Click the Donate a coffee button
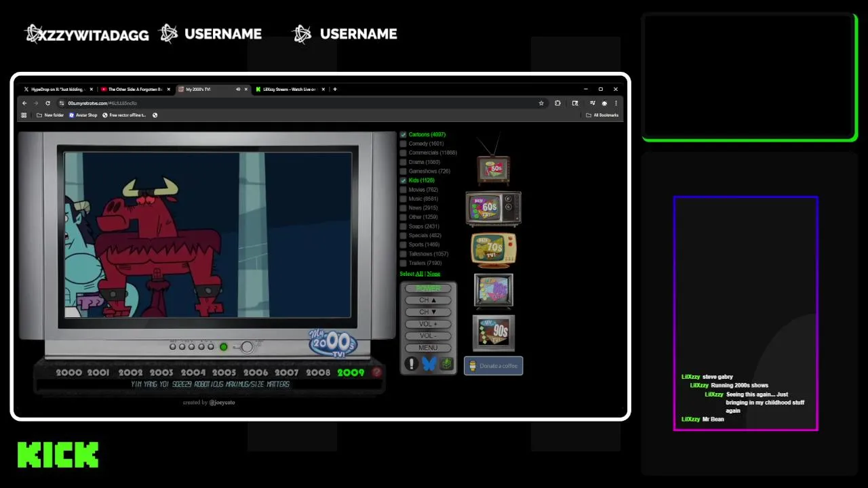 [x=494, y=366]
